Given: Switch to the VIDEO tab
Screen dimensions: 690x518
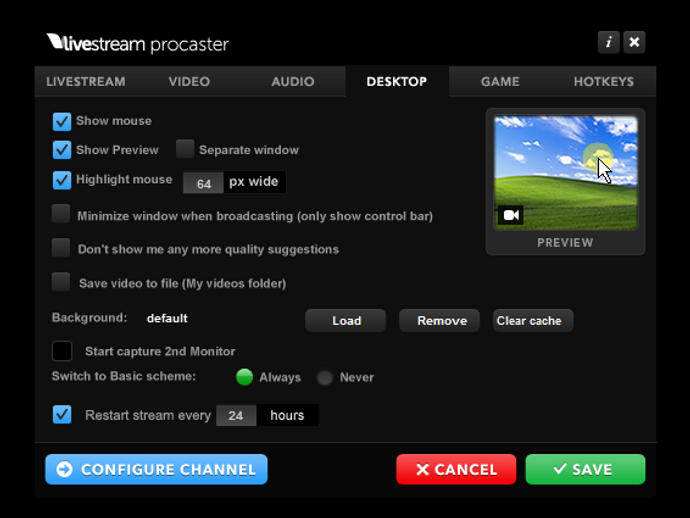Looking at the screenshot, I should click(x=189, y=81).
